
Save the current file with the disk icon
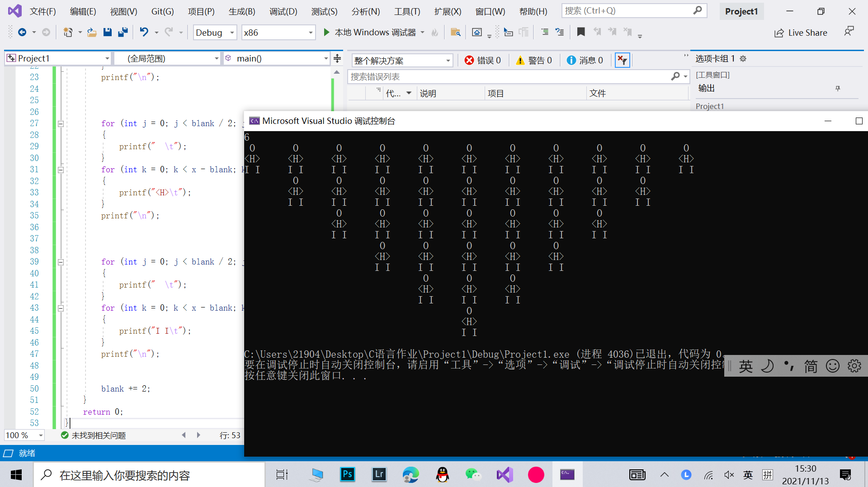click(x=107, y=32)
